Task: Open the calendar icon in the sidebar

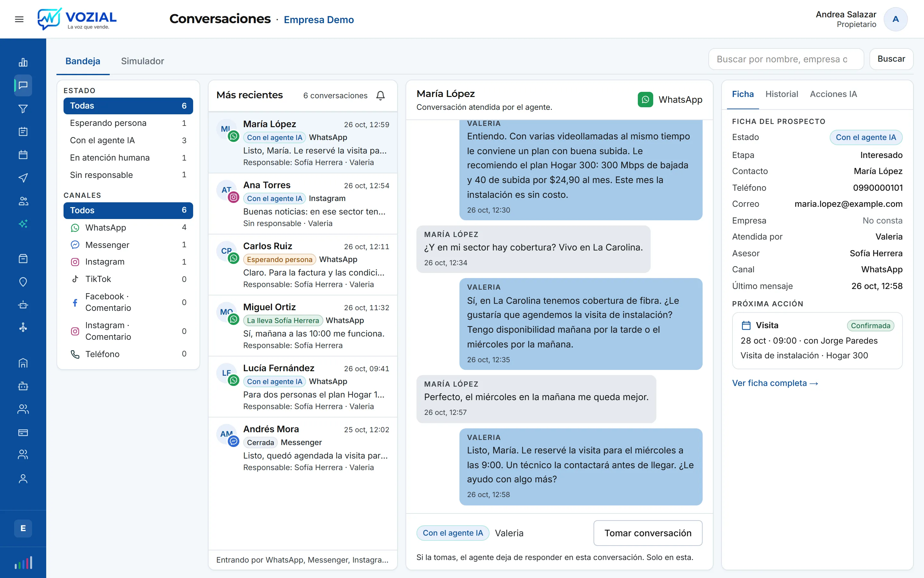Action: [23, 154]
